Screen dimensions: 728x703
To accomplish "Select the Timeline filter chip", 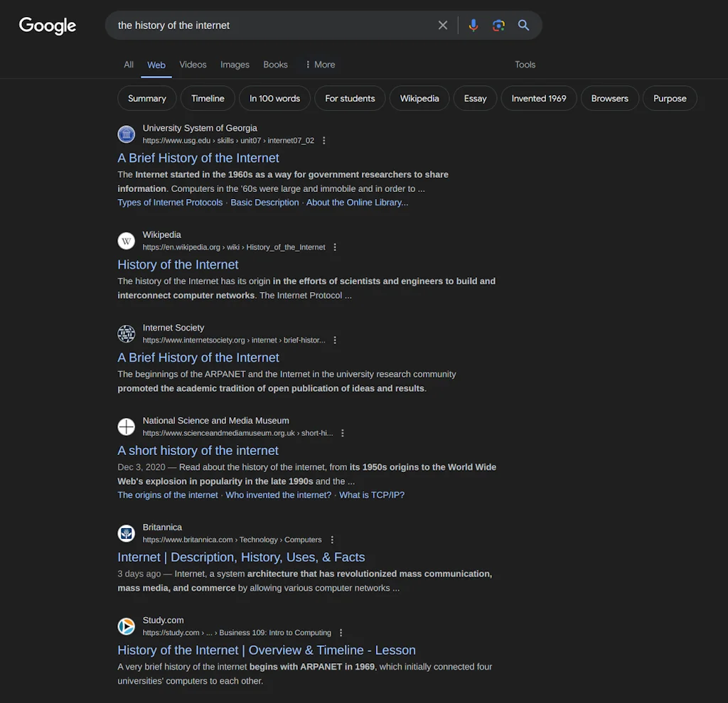I will 208,98.
